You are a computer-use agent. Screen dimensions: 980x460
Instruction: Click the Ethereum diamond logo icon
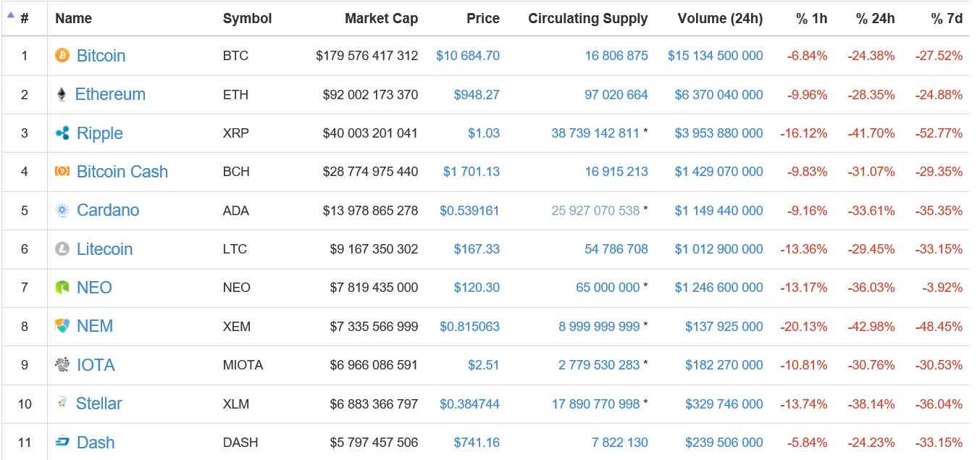62,94
